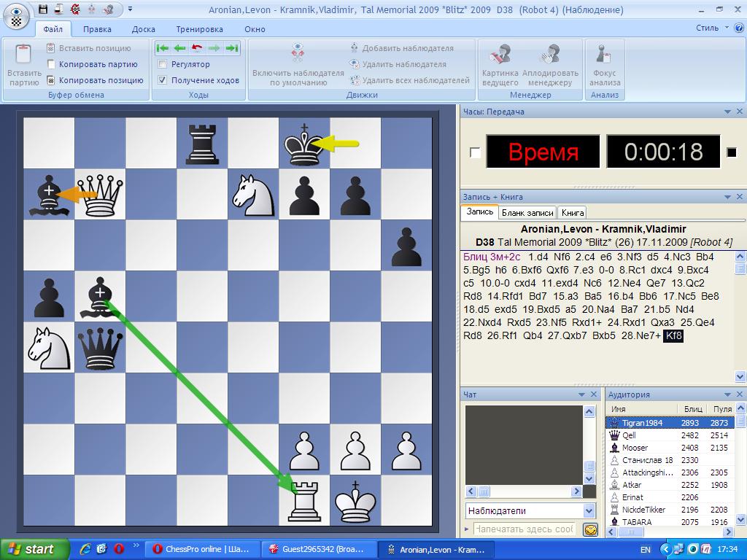The width and height of the screenshot is (747, 560).
Task: Click the red take-back move arrow
Action: point(197,48)
